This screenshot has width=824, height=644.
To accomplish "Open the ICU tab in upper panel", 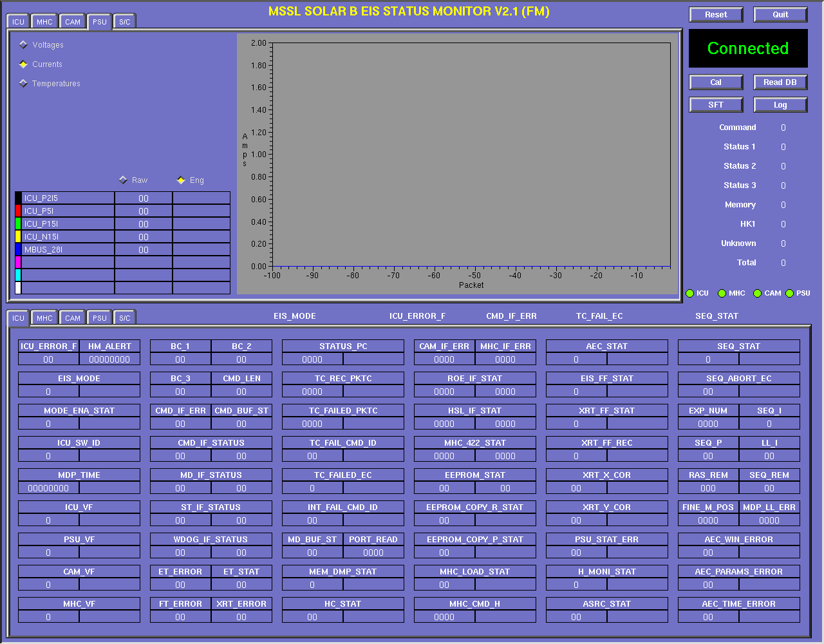I will tap(18, 22).
